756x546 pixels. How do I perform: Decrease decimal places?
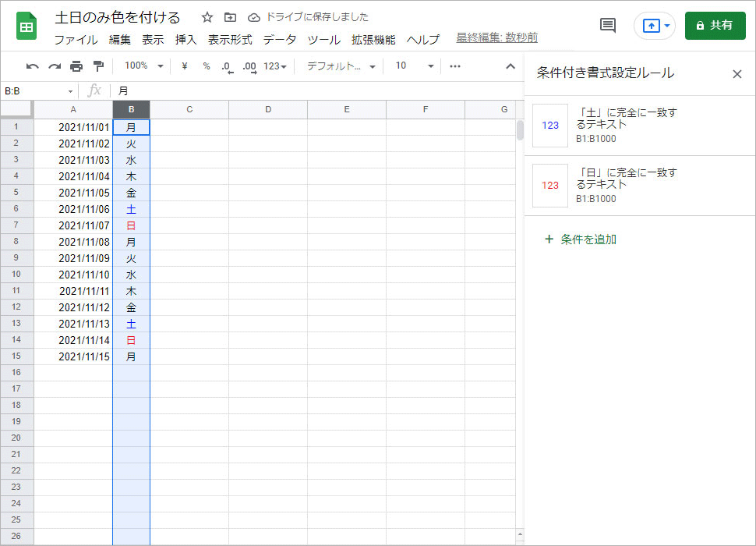point(227,66)
